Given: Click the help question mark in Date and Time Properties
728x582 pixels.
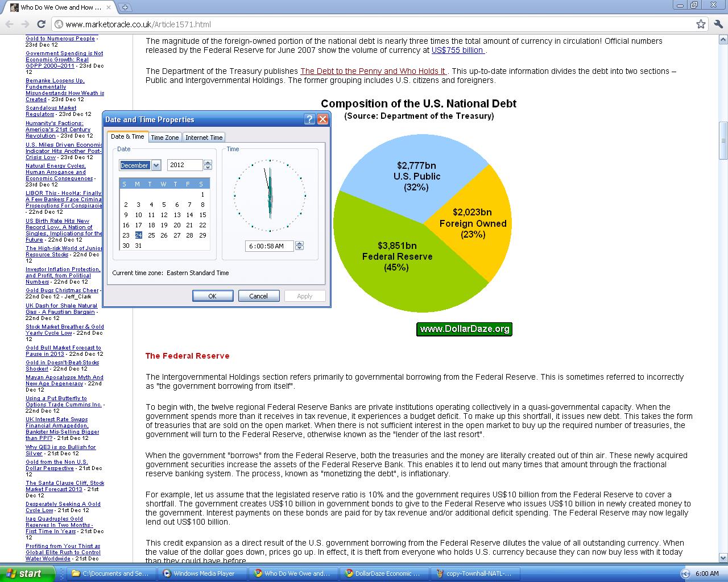Looking at the screenshot, I should (309, 119).
